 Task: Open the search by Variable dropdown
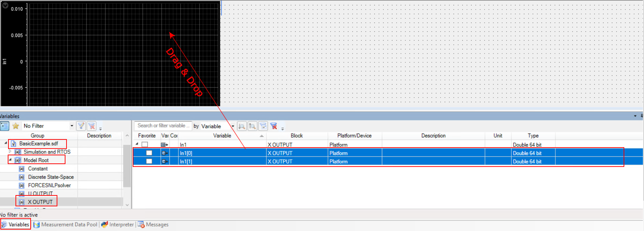(x=233, y=126)
